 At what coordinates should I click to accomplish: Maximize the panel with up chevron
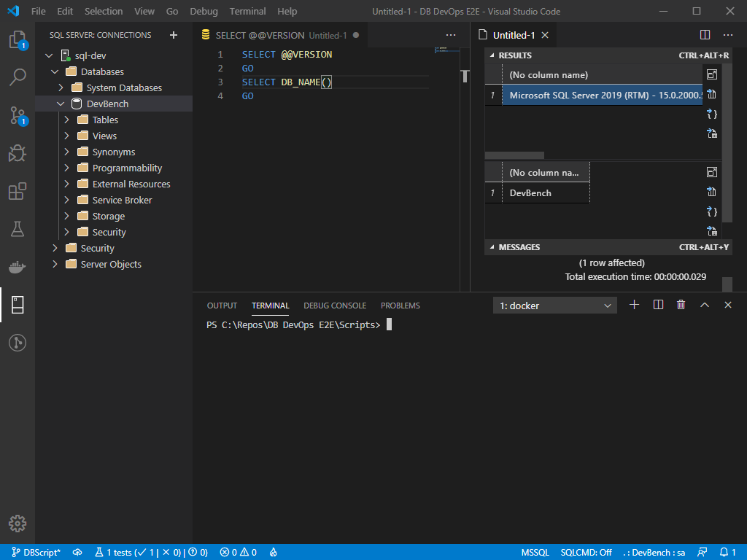click(x=705, y=305)
